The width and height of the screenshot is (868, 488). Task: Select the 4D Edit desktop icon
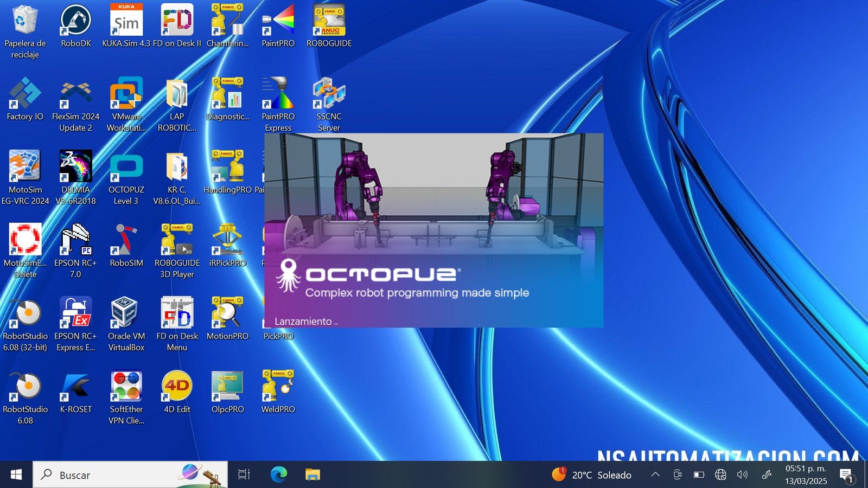pyautogui.click(x=177, y=392)
